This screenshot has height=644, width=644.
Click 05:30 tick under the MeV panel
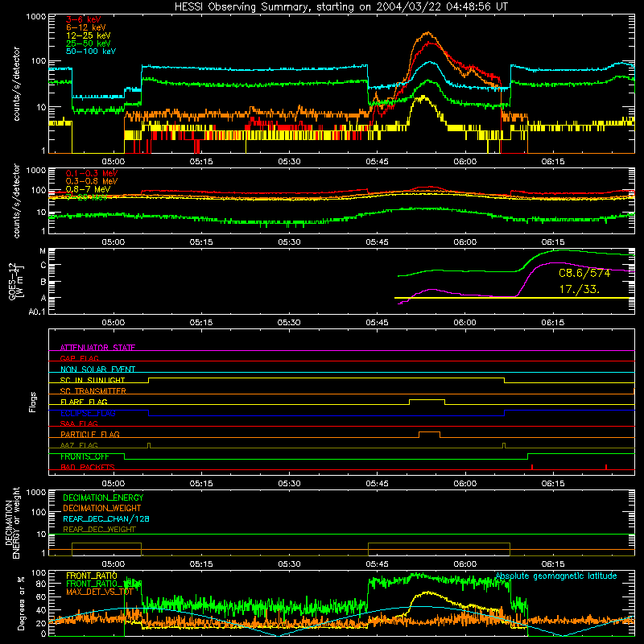point(289,242)
